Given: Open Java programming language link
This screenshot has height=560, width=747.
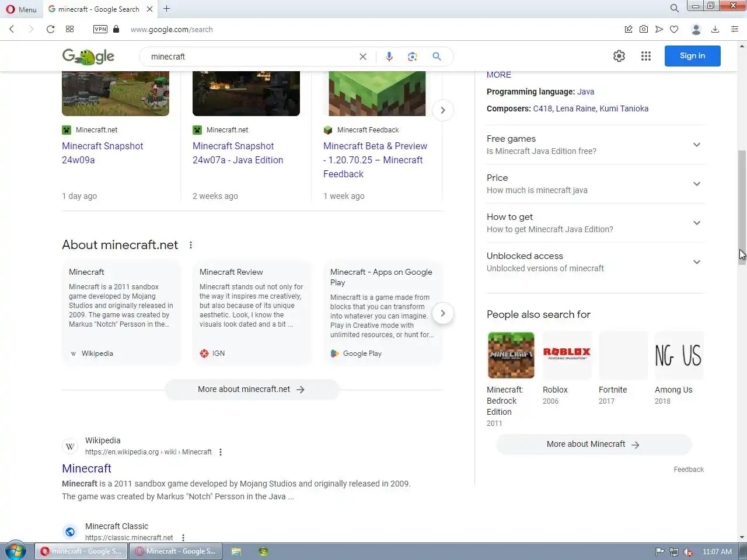Looking at the screenshot, I should point(586,92).
